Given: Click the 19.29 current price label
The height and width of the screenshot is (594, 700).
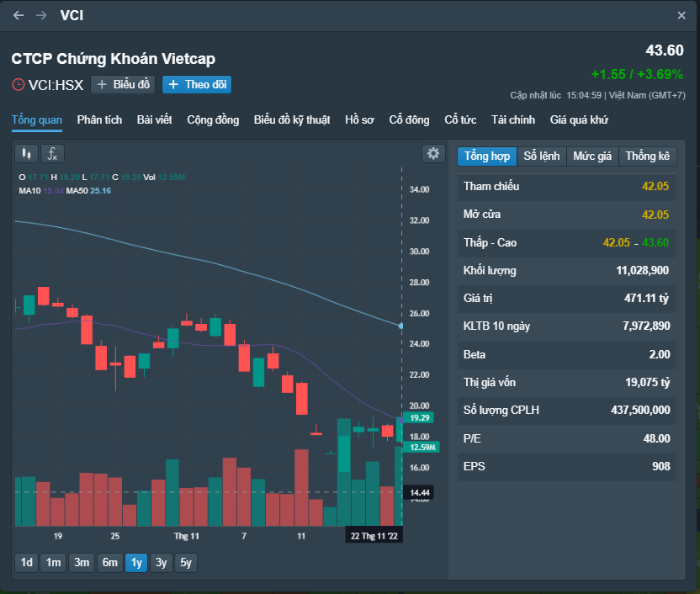Looking at the screenshot, I should click(x=420, y=417).
